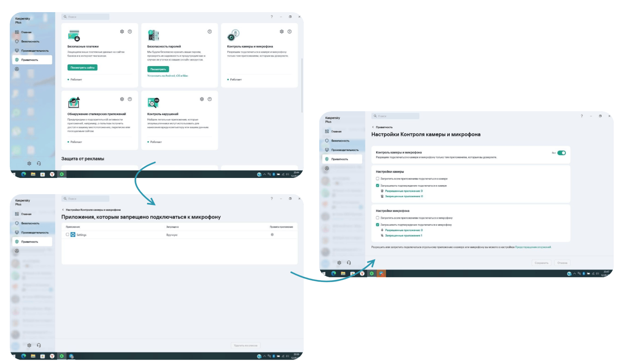This screenshot has width=619, height=364.
Task: Open gear settings on Безопасные платежи card
Action: 122,32
